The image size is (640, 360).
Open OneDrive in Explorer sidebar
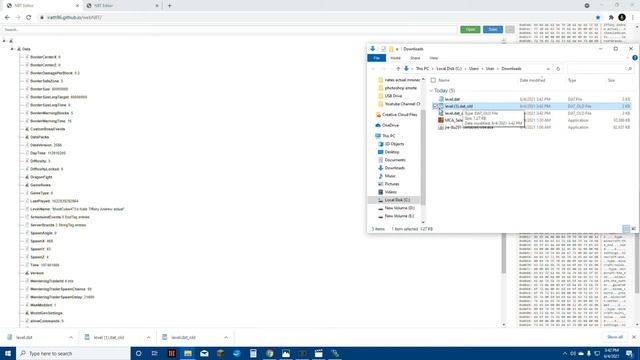[x=387, y=125]
